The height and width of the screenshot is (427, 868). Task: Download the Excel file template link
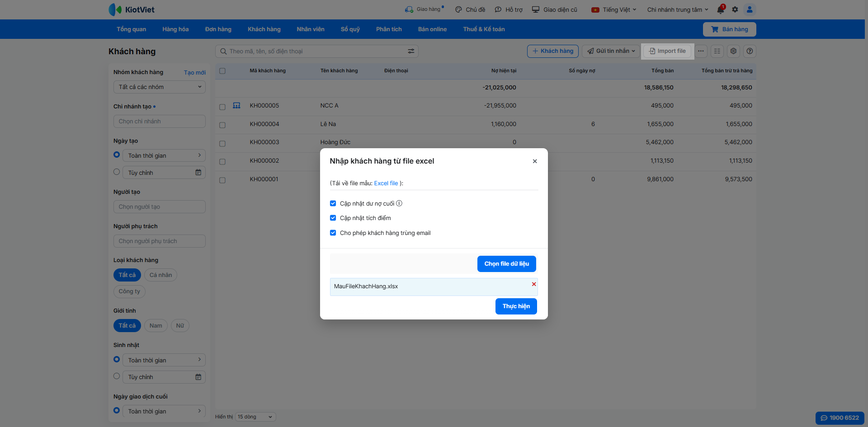pos(386,183)
